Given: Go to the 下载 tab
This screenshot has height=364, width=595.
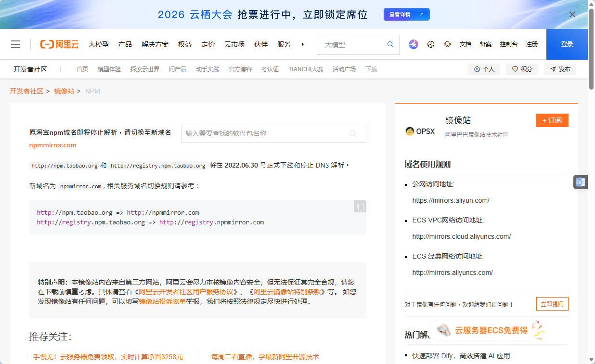Looking at the screenshot, I should pyautogui.click(x=371, y=69).
